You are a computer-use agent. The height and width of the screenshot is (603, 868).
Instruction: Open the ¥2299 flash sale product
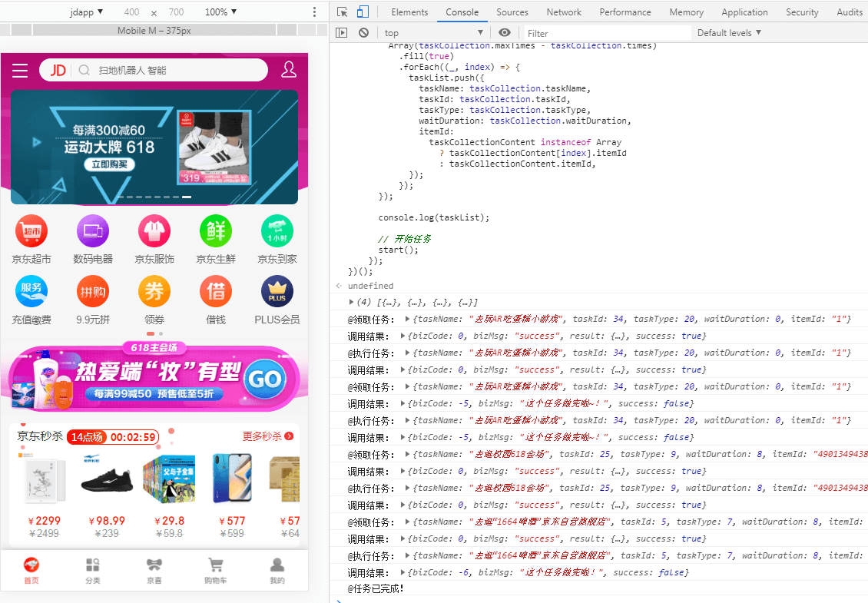44,495
